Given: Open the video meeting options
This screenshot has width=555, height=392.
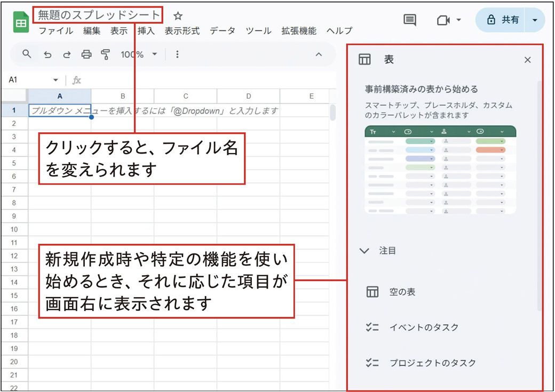Looking at the screenshot, I should point(448,20).
